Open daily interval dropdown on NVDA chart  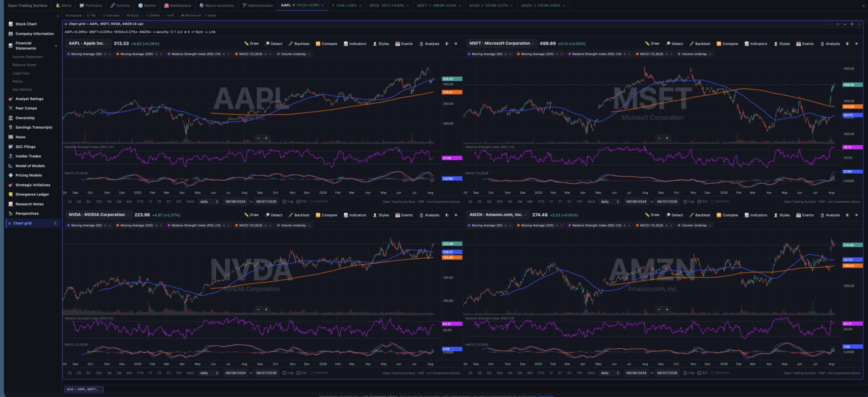tap(209, 373)
